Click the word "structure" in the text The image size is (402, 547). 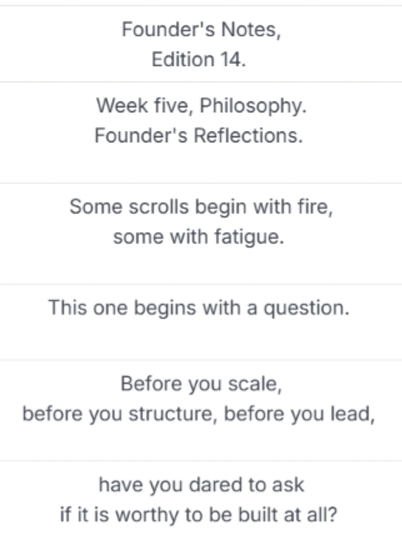click(x=170, y=414)
